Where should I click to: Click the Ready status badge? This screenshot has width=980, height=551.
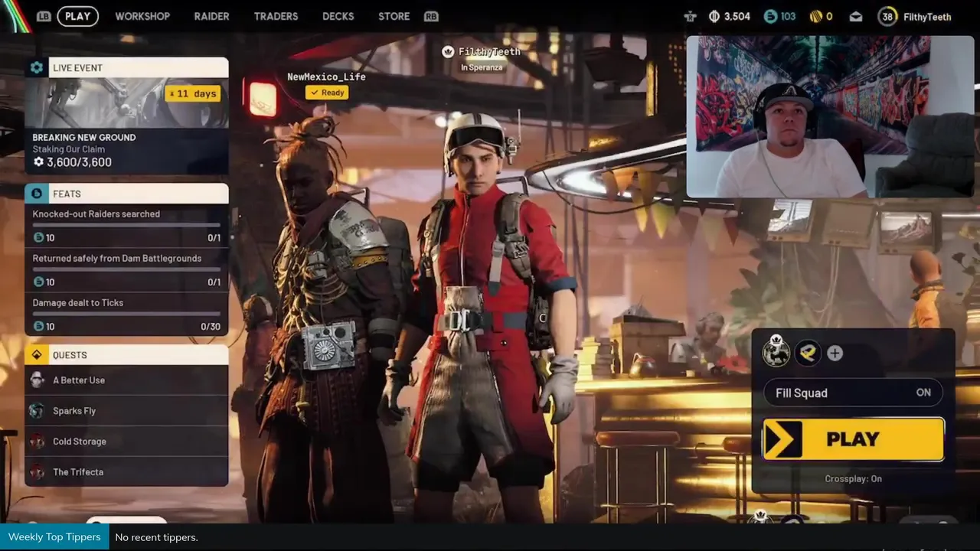[327, 93]
